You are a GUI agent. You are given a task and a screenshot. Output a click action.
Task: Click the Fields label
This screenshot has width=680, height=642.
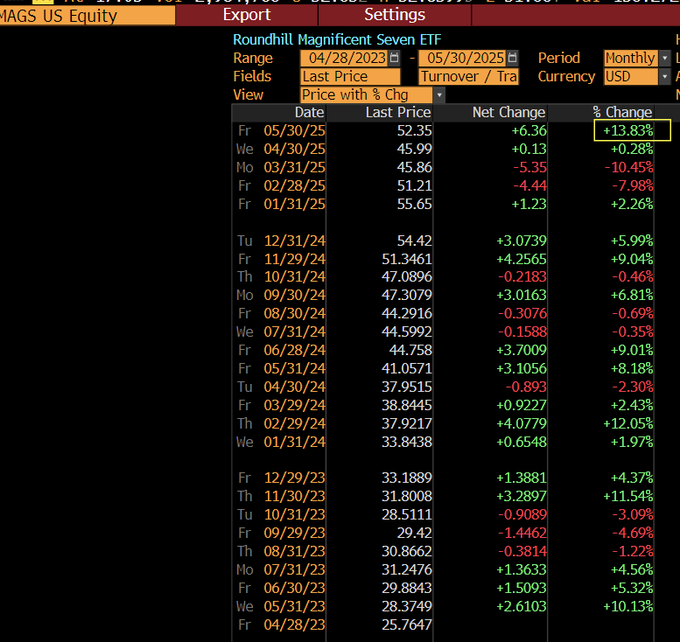252,77
